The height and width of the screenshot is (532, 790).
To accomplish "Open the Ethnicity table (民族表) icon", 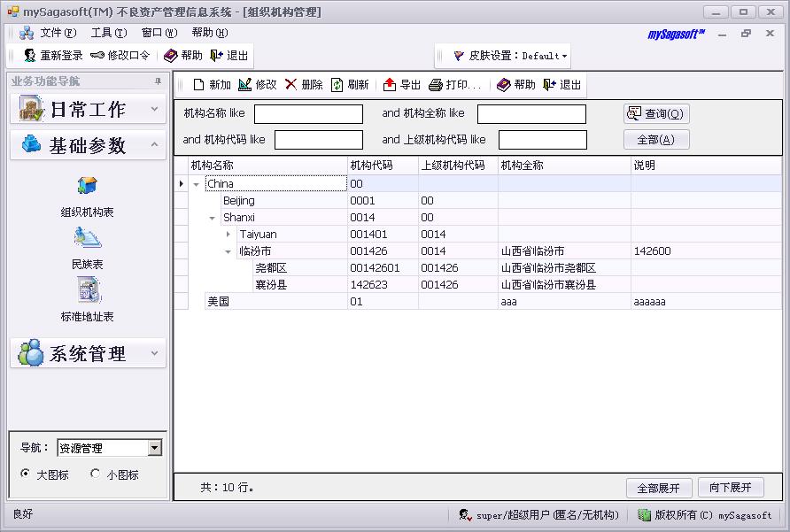I will (87, 238).
